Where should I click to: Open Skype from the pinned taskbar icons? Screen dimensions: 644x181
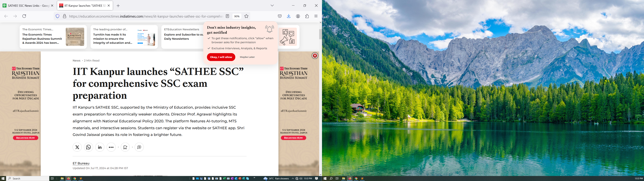(x=248, y=178)
